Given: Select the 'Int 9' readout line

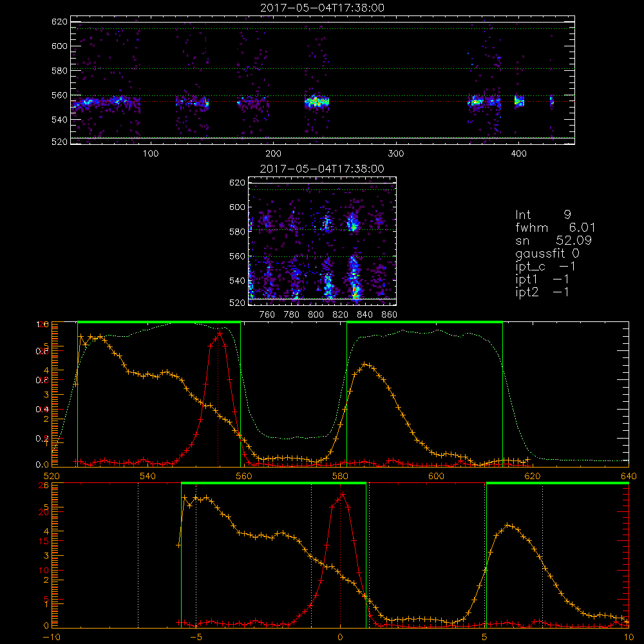Looking at the screenshot, I should 543,215.
